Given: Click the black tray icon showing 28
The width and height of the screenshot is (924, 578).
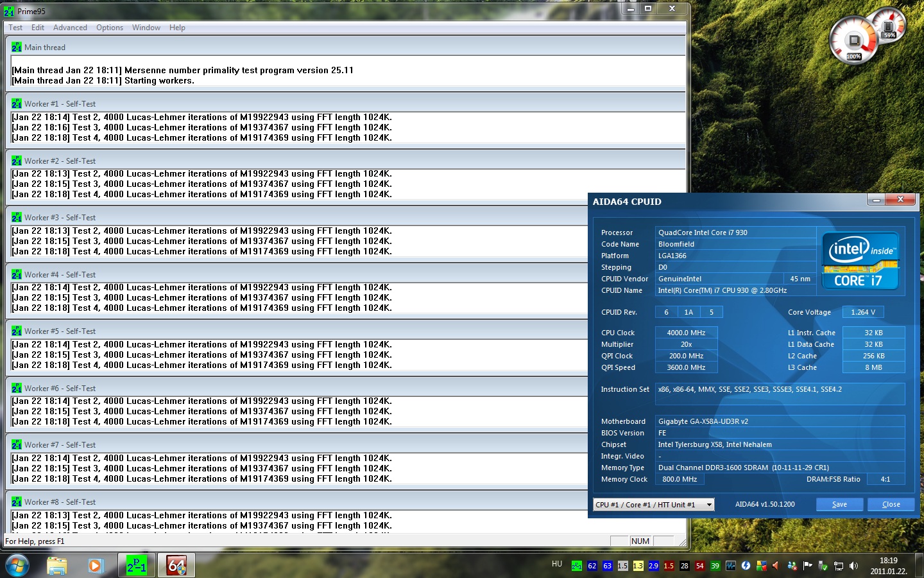Looking at the screenshot, I should [684, 566].
